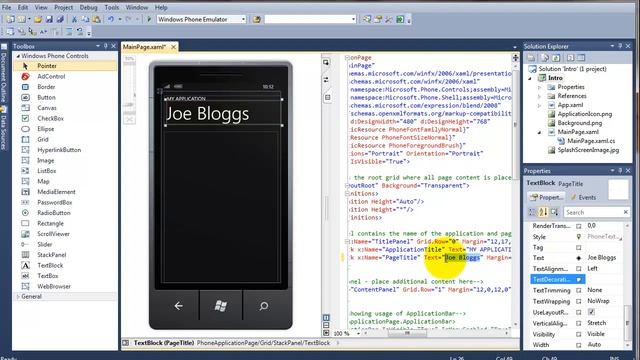Select the Button control in Toolbox

(65, 98)
